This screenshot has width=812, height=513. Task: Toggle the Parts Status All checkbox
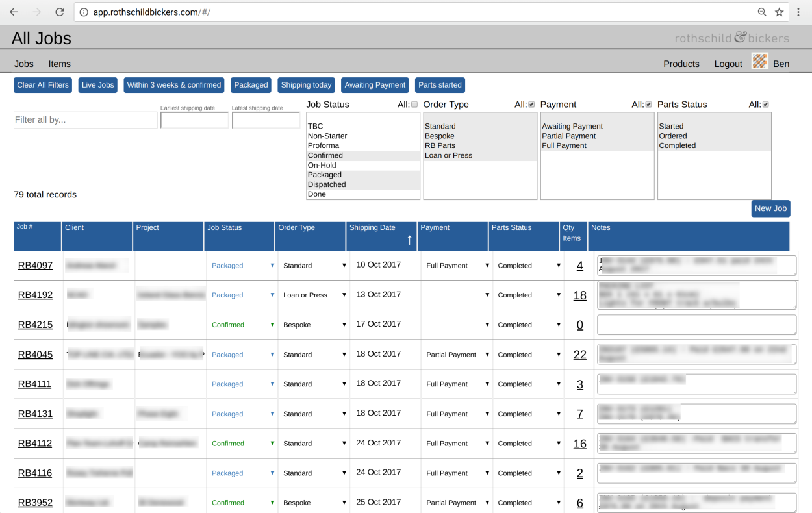point(765,105)
